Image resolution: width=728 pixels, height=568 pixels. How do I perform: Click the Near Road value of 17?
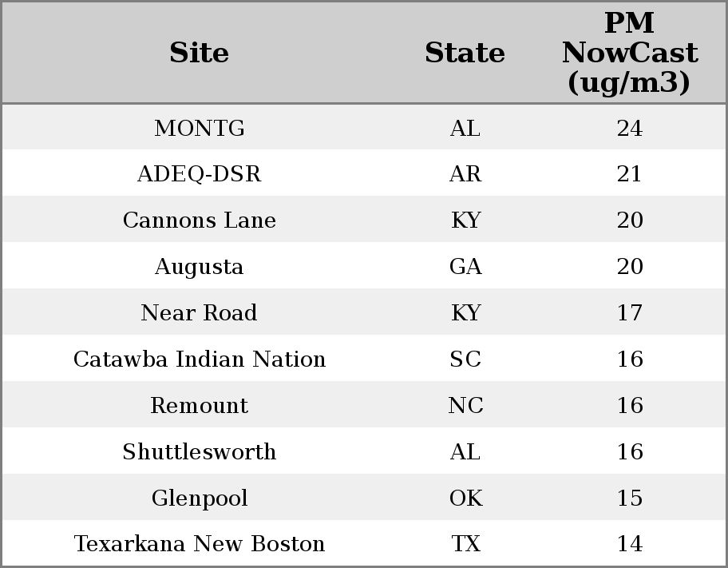[629, 313]
